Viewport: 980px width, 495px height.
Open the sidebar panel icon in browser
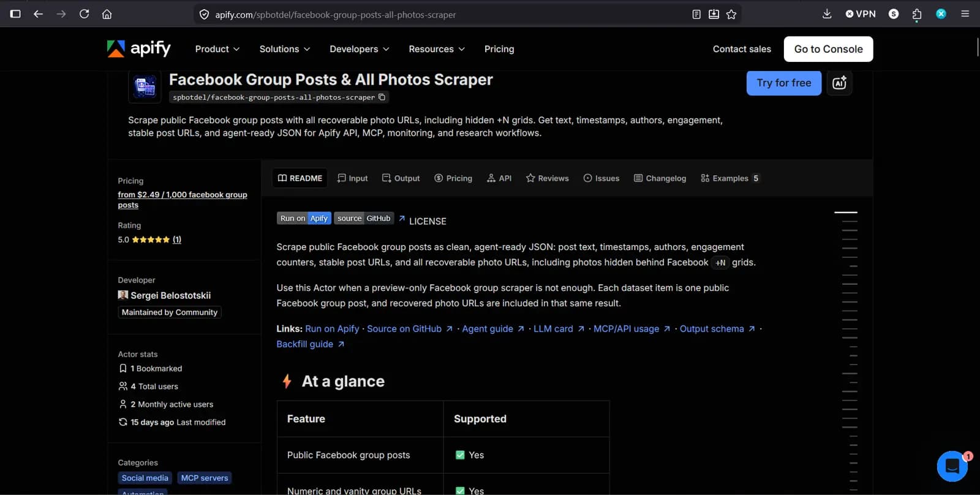pos(15,14)
